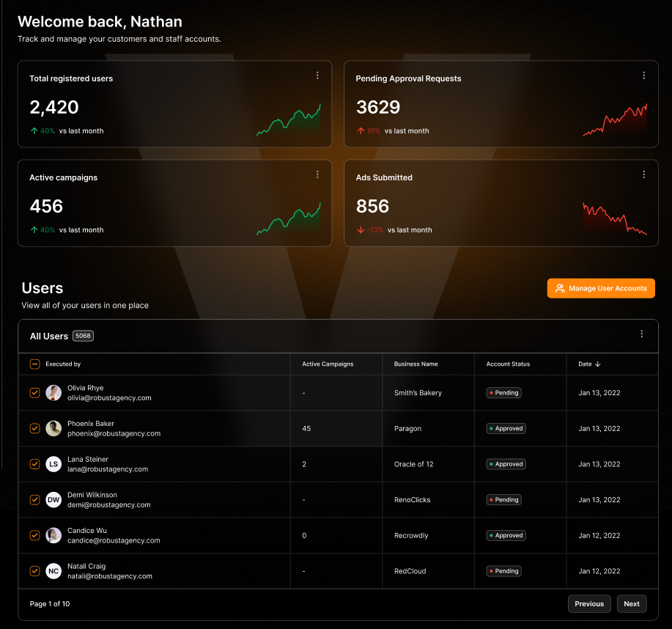The width and height of the screenshot is (672, 629).
Task: Click the Total registered users trend chart
Action: [x=289, y=119]
